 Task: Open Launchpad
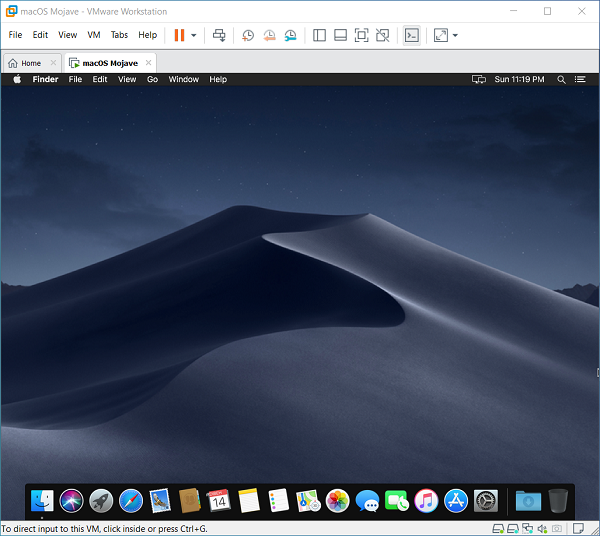[x=101, y=500]
